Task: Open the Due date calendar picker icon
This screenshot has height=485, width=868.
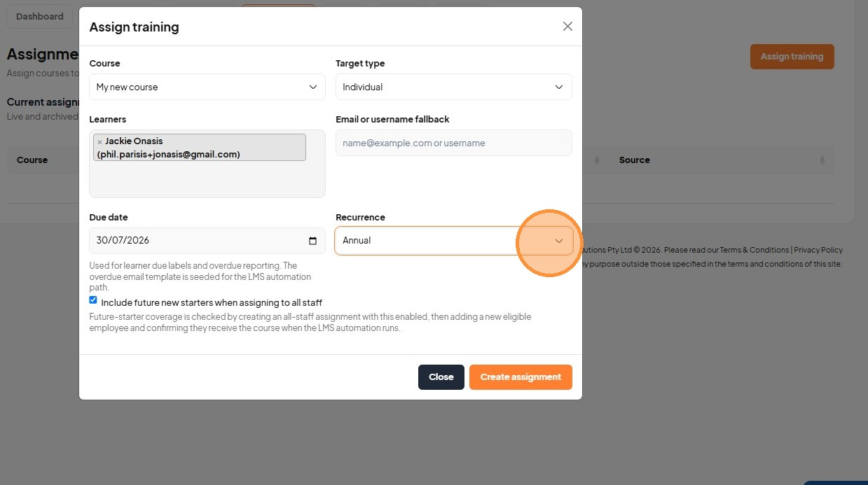Action: point(312,241)
